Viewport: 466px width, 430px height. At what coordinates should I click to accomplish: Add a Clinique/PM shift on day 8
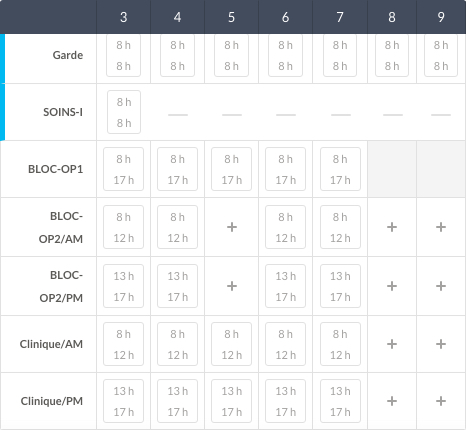pos(392,401)
